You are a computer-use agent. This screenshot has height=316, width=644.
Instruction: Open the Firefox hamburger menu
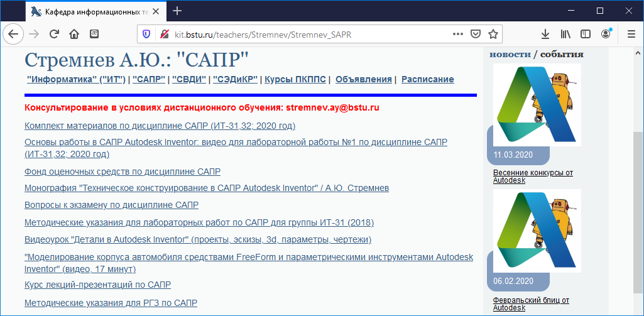[631, 34]
